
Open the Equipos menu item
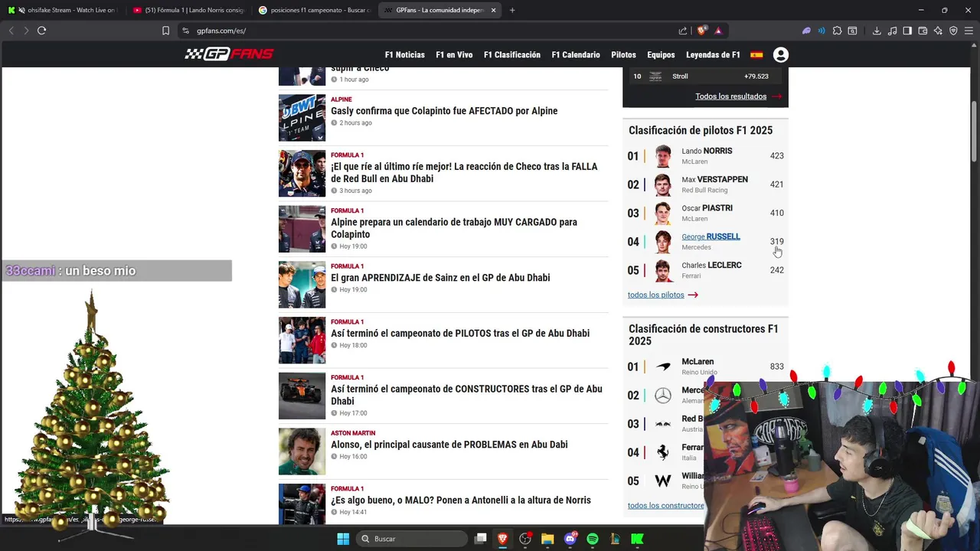(x=661, y=55)
